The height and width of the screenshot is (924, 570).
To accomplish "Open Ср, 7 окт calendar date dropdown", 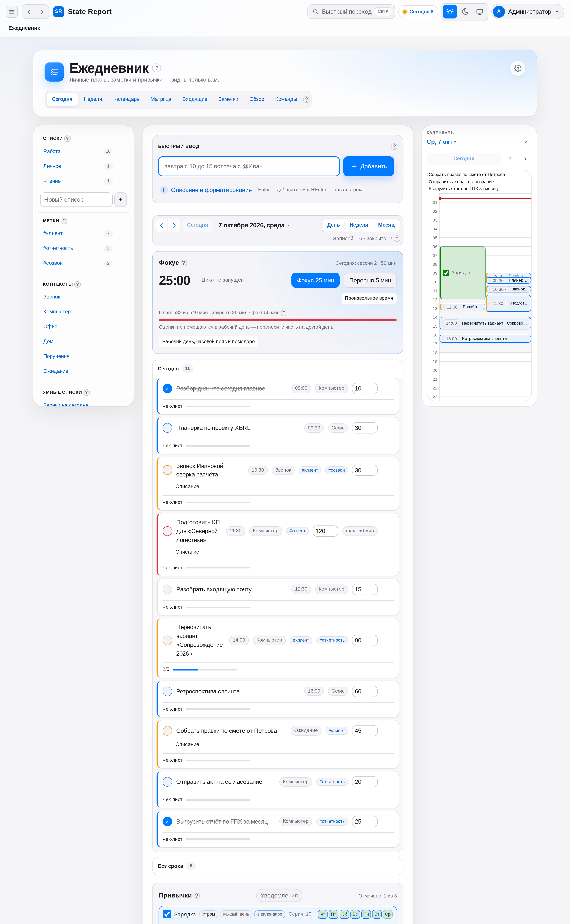I will [441, 142].
